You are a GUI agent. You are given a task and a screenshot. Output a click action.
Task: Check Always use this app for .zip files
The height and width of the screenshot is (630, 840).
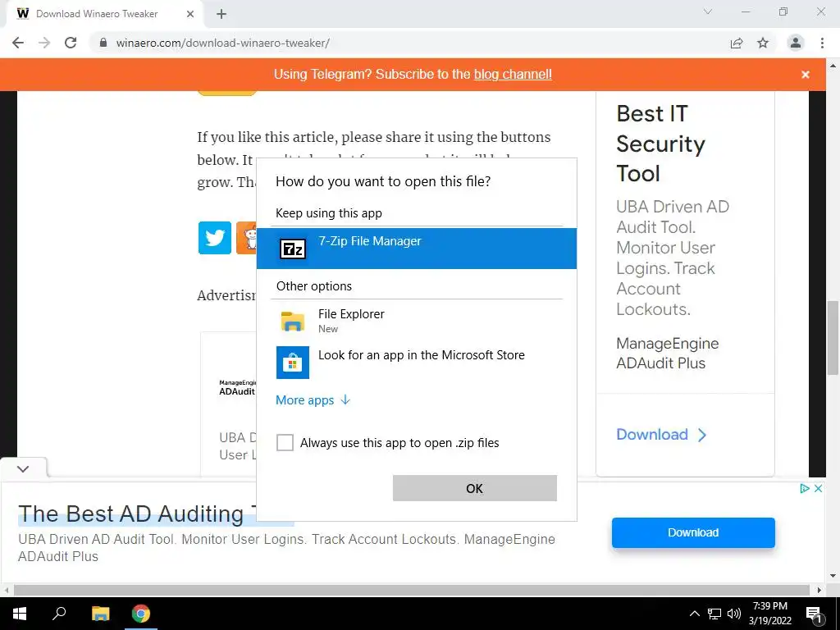click(285, 442)
